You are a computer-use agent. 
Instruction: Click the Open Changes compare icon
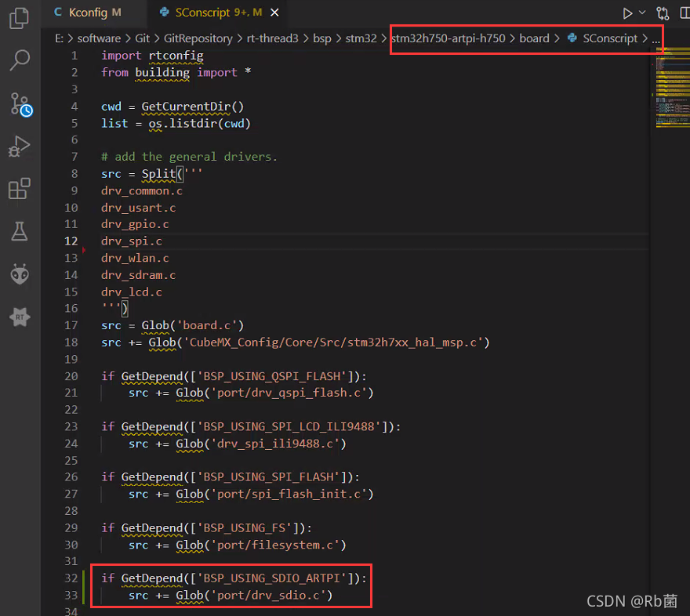point(663,13)
